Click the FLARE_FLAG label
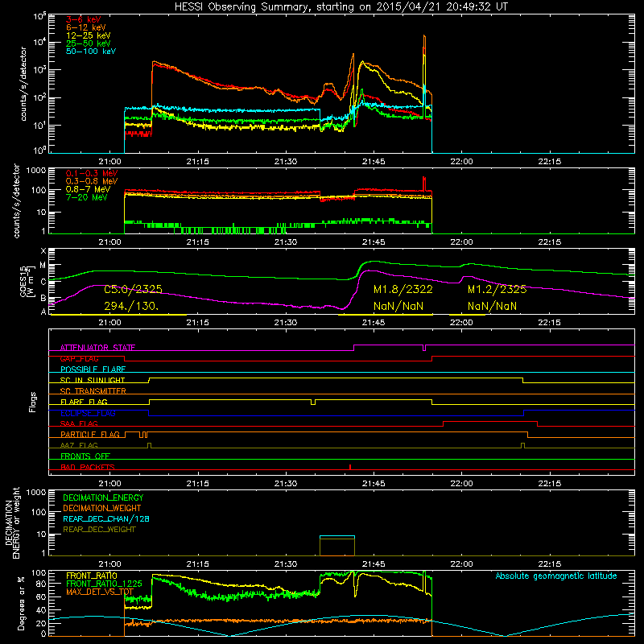Viewport: 644px width, 644px height. (x=84, y=402)
